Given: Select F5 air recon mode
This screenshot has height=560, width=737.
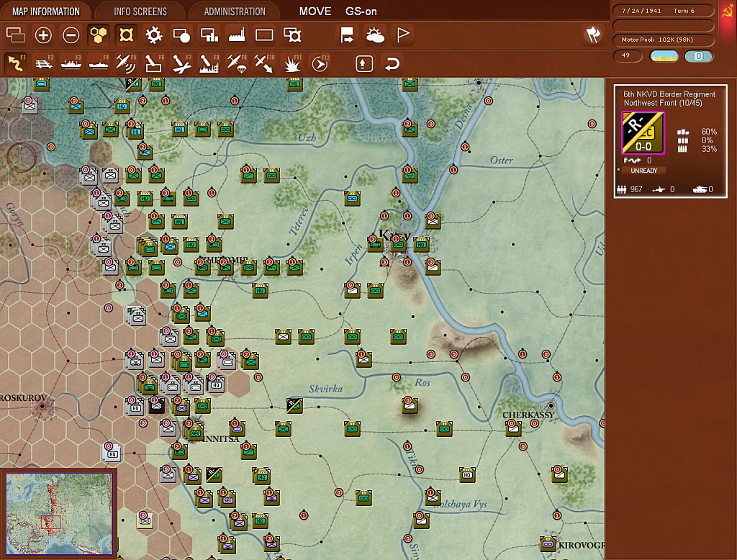Looking at the screenshot, I should (x=126, y=63).
